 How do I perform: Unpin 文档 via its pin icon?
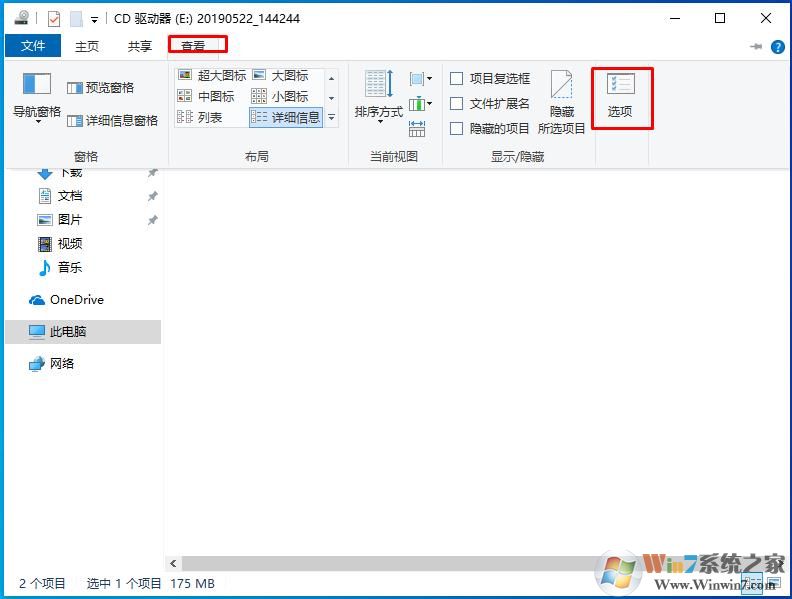point(153,196)
